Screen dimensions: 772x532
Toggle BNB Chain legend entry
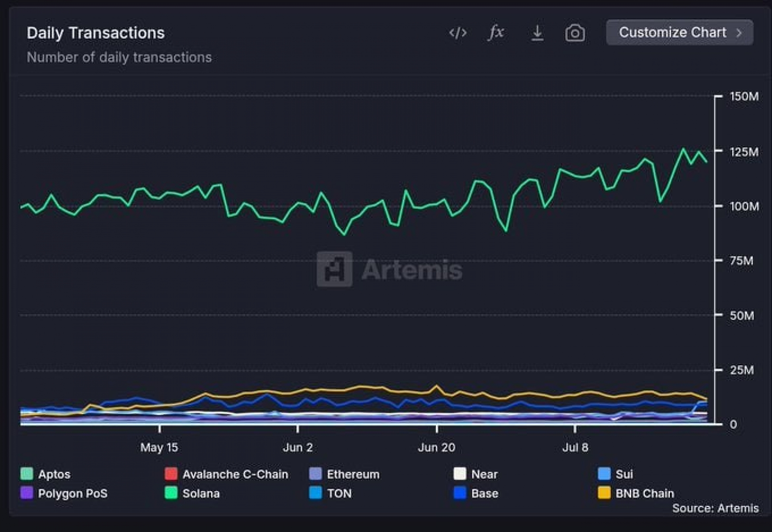click(x=636, y=493)
